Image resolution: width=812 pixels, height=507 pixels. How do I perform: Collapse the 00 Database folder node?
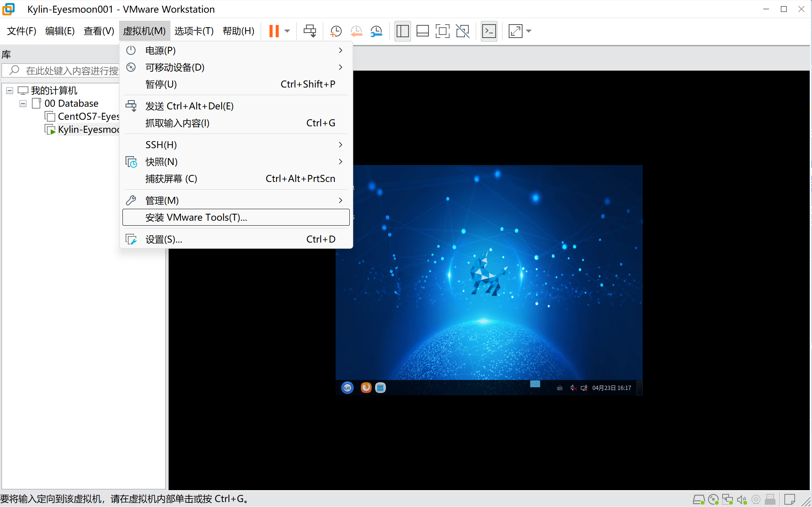pyautogui.click(x=23, y=104)
